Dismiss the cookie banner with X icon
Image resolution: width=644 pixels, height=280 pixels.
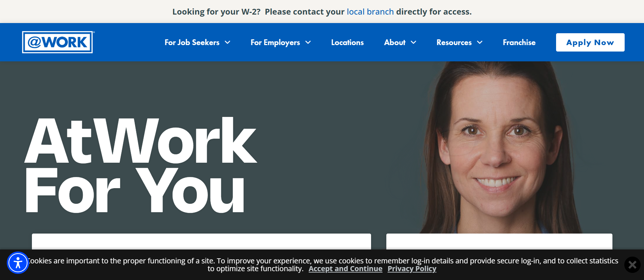point(632,265)
